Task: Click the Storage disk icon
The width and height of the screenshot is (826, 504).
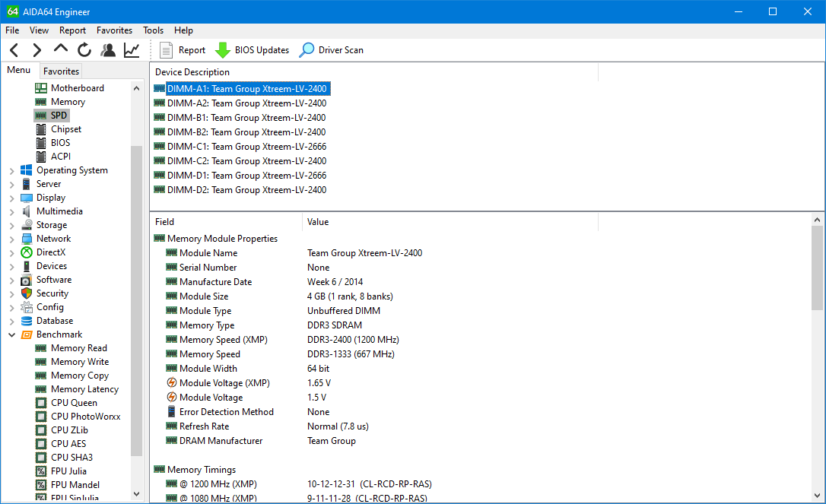Action: 27,225
